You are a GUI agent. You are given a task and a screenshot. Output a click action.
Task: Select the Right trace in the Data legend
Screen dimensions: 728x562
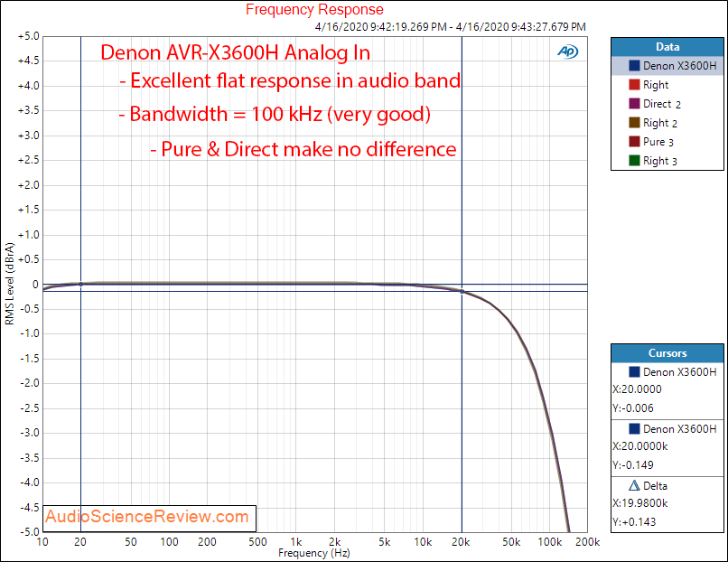click(x=656, y=85)
